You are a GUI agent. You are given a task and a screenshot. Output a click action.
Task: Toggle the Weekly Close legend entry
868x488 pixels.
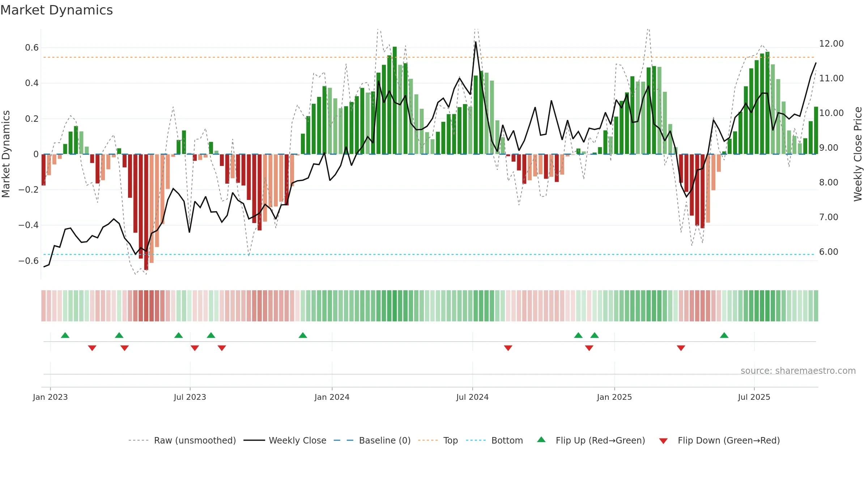285,440
